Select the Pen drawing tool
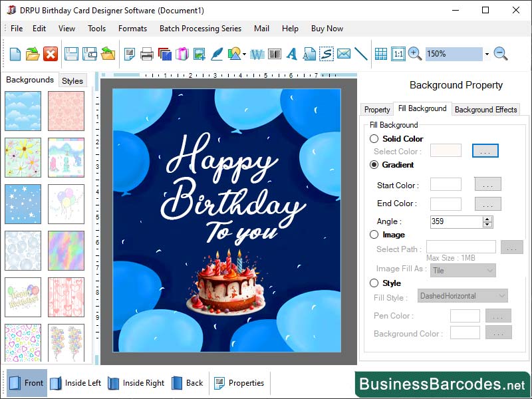This screenshot has width=532, height=399. [215, 55]
